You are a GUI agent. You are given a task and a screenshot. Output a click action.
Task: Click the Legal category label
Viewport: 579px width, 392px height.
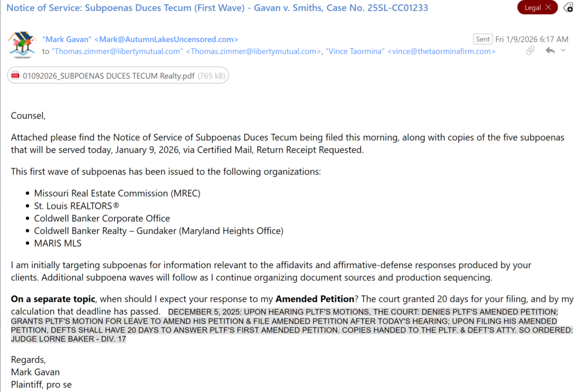pyautogui.click(x=532, y=7)
